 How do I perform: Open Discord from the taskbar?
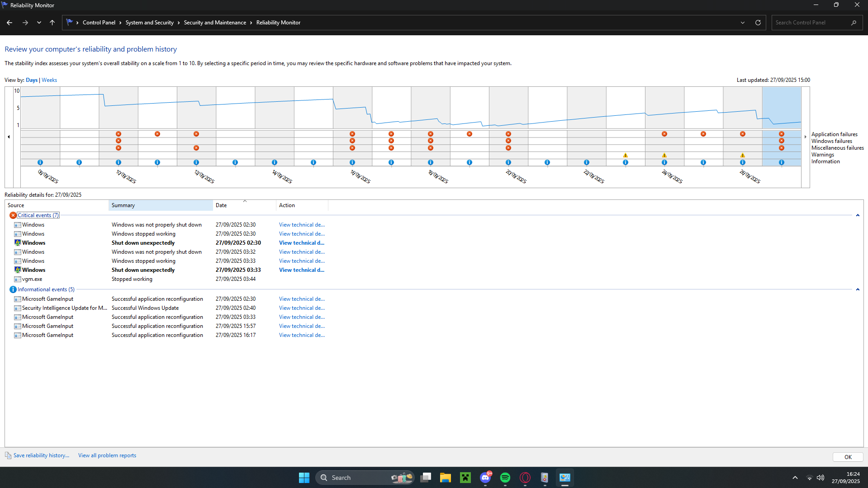click(485, 478)
